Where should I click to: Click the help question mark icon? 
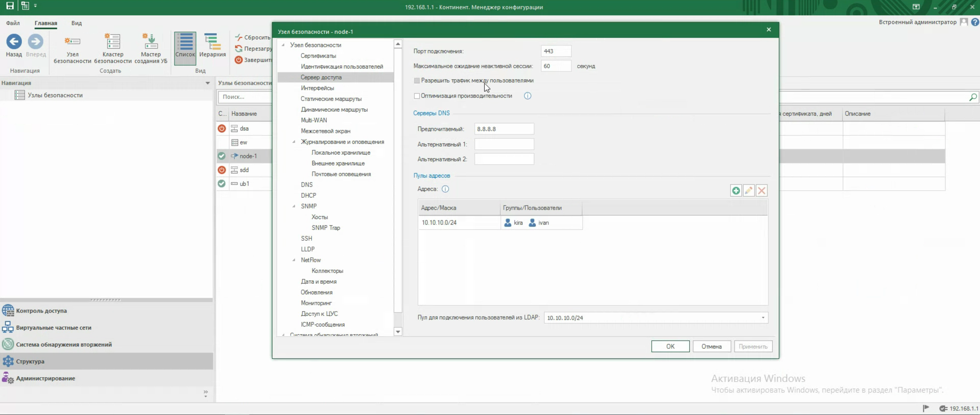974,23
